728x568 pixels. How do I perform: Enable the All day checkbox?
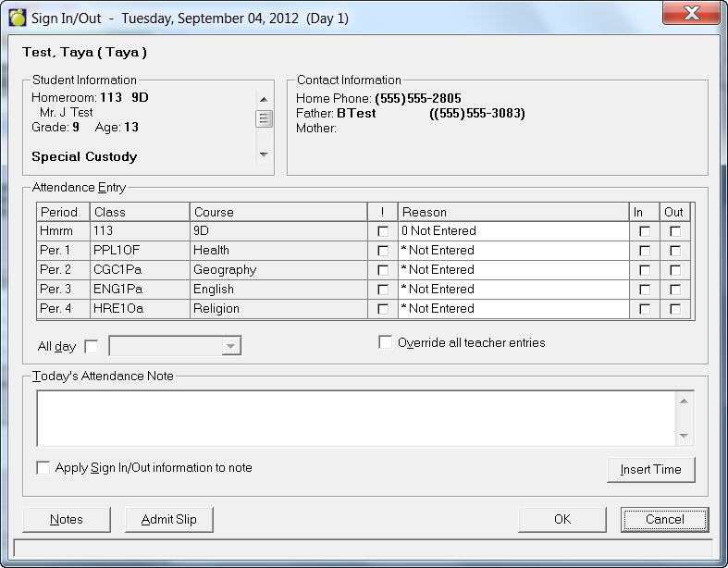pos(91,347)
